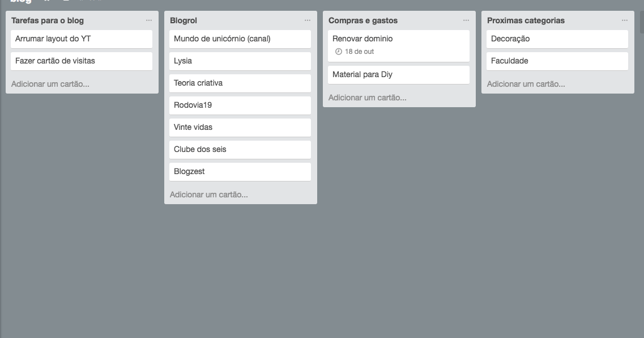Select the Material para Diy card
The height and width of the screenshot is (338, 644).
point(398,75)
